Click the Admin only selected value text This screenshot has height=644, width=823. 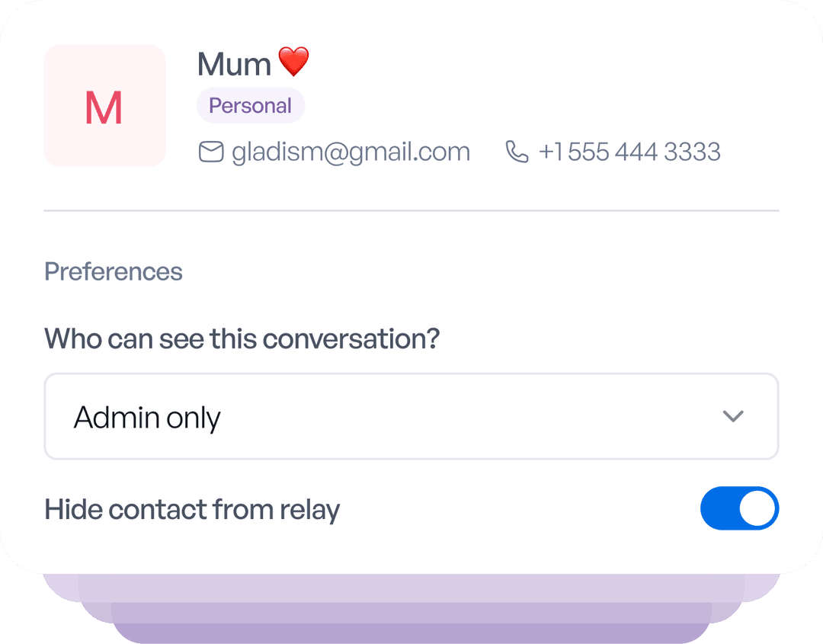coord(147,418)
